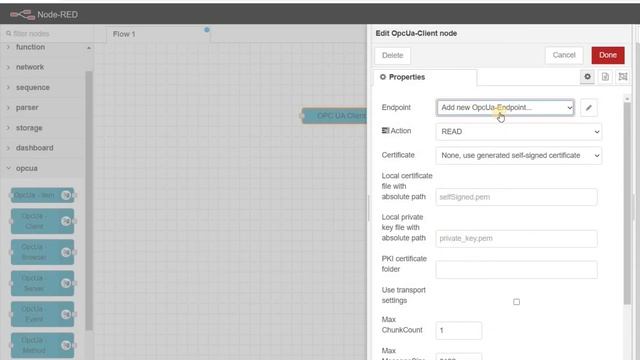
Task: Click the Delete button
Action: point(392,56)
